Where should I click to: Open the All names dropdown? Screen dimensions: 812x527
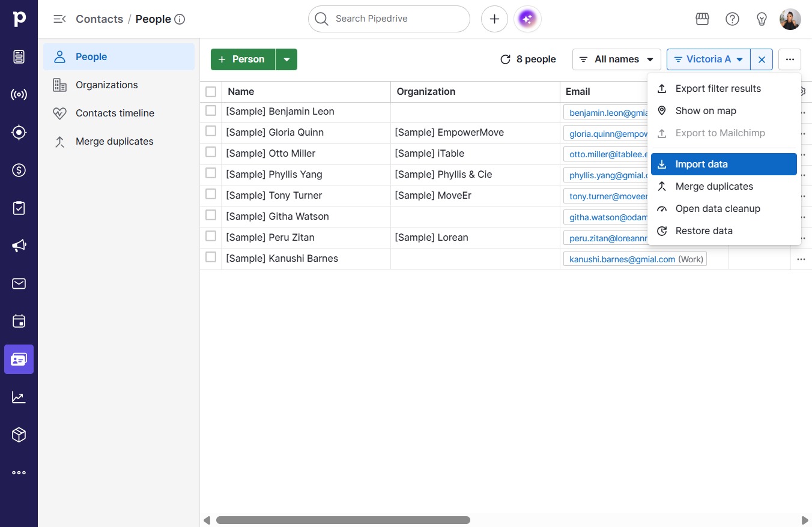(617, 59)
